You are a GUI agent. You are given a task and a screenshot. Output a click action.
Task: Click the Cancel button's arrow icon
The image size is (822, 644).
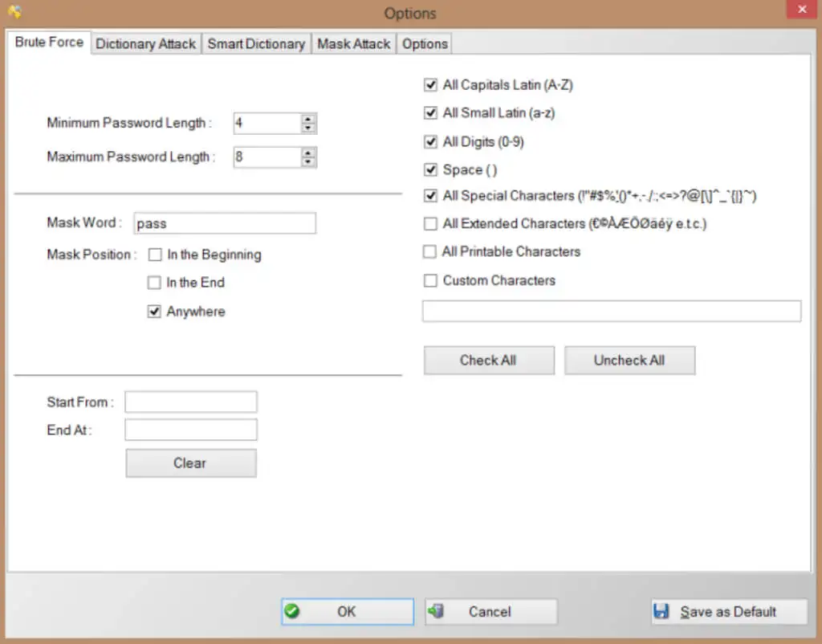[436, 611]
